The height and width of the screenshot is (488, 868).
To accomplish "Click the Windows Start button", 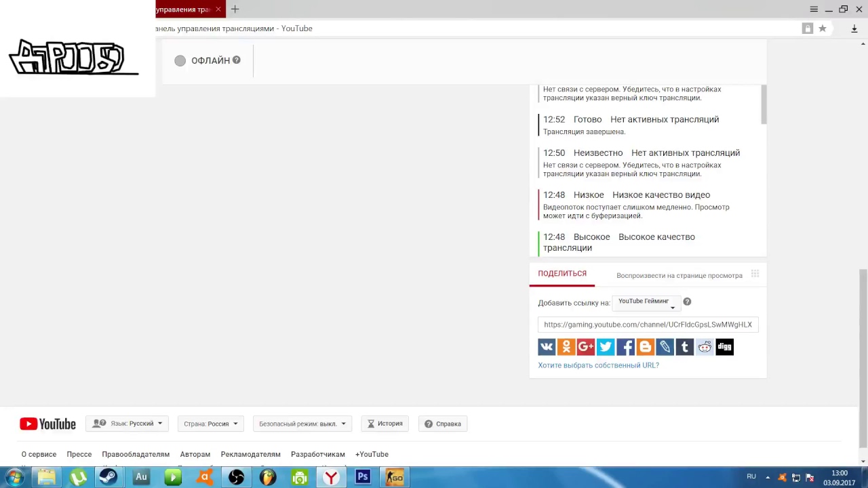I will pos(14,477).
